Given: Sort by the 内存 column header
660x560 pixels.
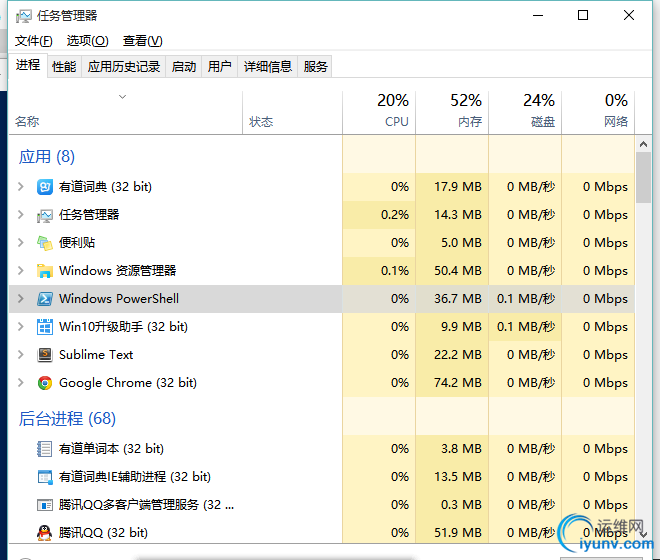Looking at the screenshot, I should tap(452, 112).
